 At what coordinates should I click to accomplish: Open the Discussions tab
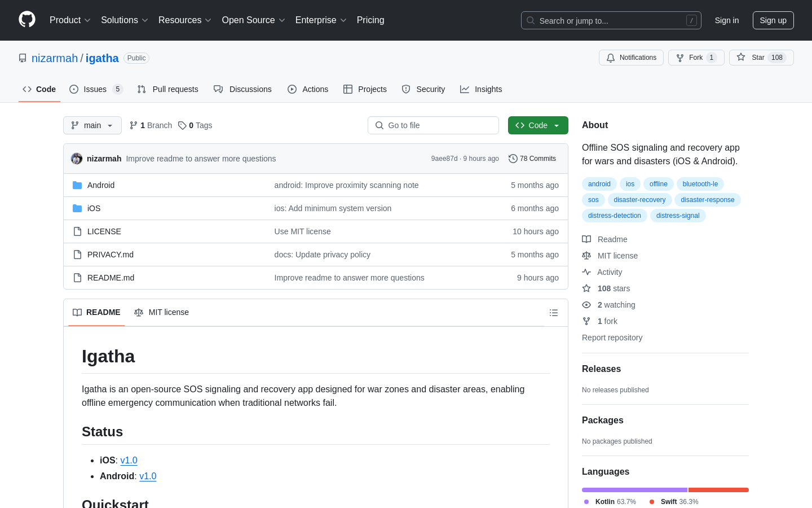point(242,89)
